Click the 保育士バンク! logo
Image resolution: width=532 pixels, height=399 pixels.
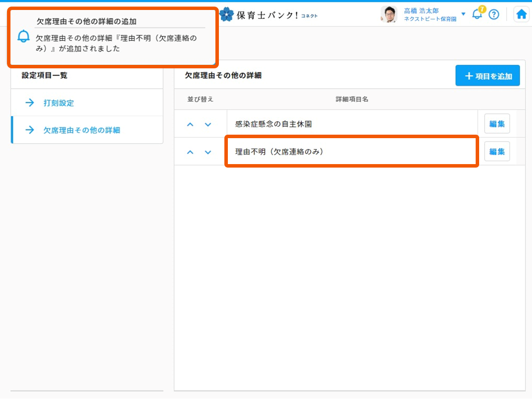pos(268,14)
